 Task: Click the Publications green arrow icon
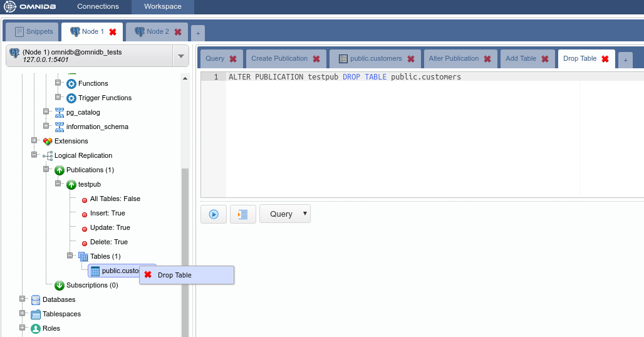(x=60, y=170)
